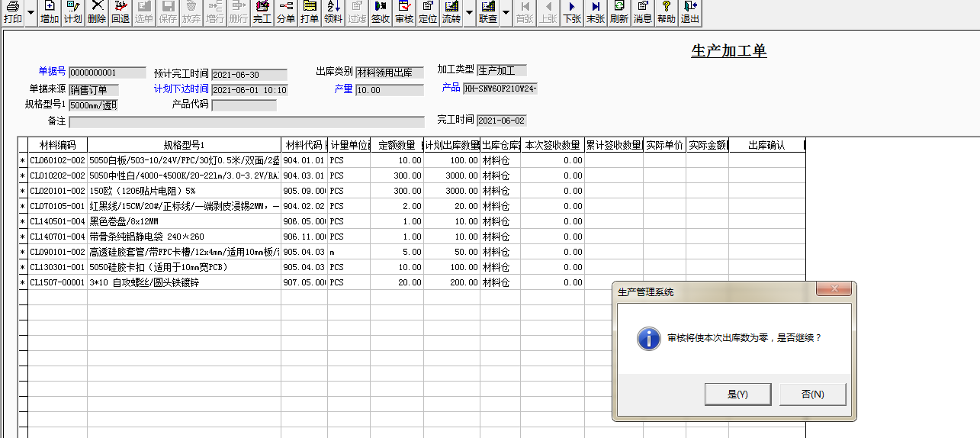Select row CL060102-002 material code

[x=57, y=160]
